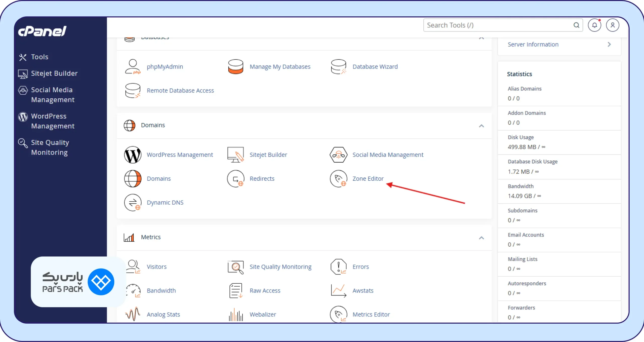The height and width of the screenshot is (342, 644).
Task: Open the Awstats link
Action: 363,291
